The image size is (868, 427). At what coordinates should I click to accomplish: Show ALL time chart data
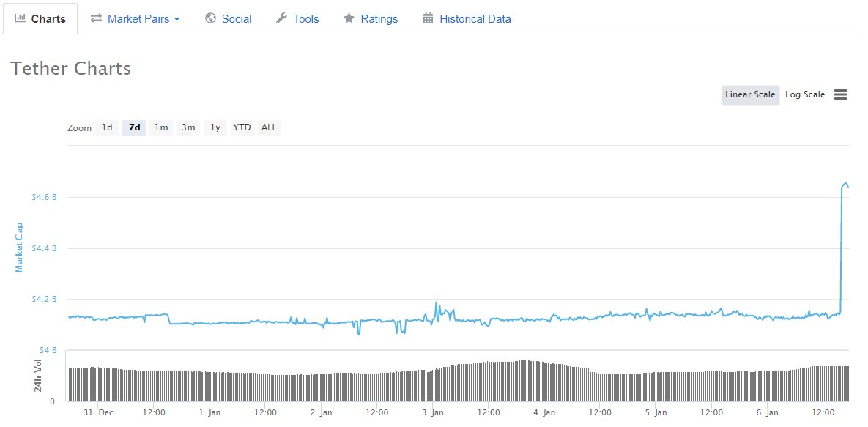269,127
